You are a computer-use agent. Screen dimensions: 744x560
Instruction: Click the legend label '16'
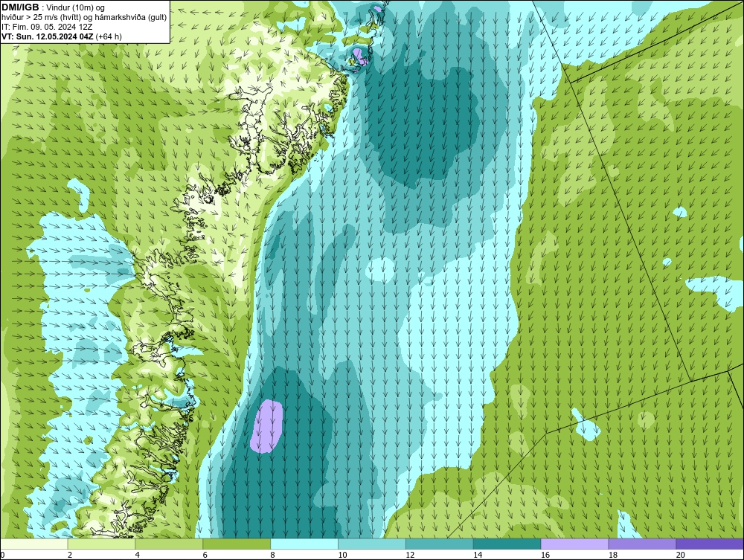pyautogui.click(x=545, y=555)
